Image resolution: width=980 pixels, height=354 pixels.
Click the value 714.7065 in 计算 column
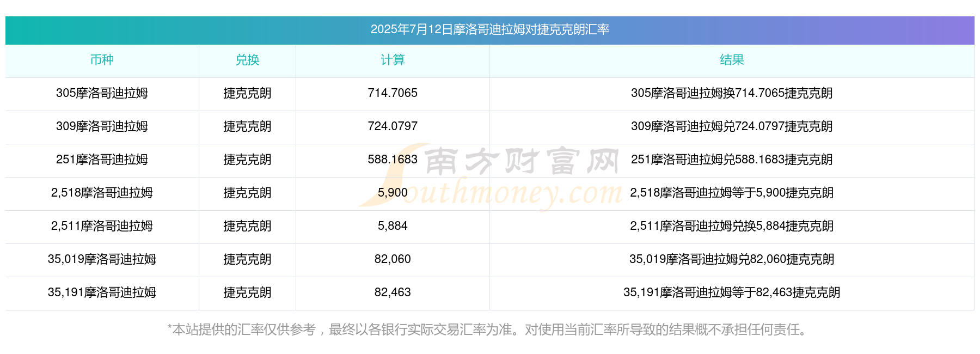(x=393, y=93)
